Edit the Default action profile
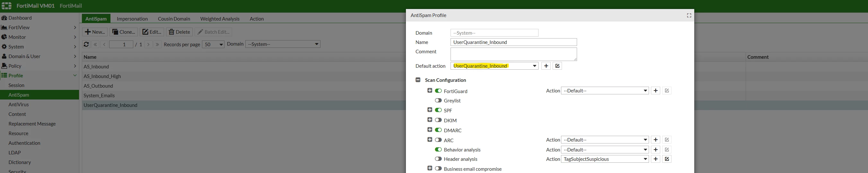The width and height of the screenshot is (868, 173). coord(557,66)
